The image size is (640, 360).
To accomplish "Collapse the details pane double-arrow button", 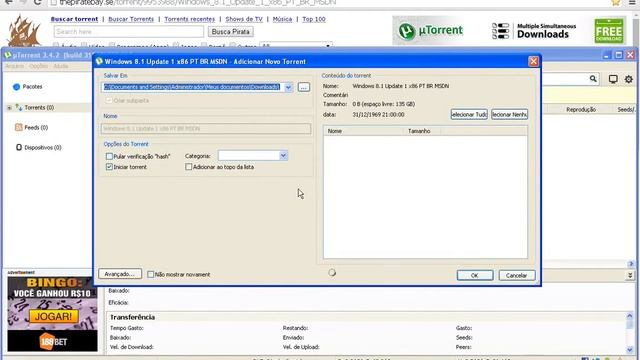I will 630,276.
